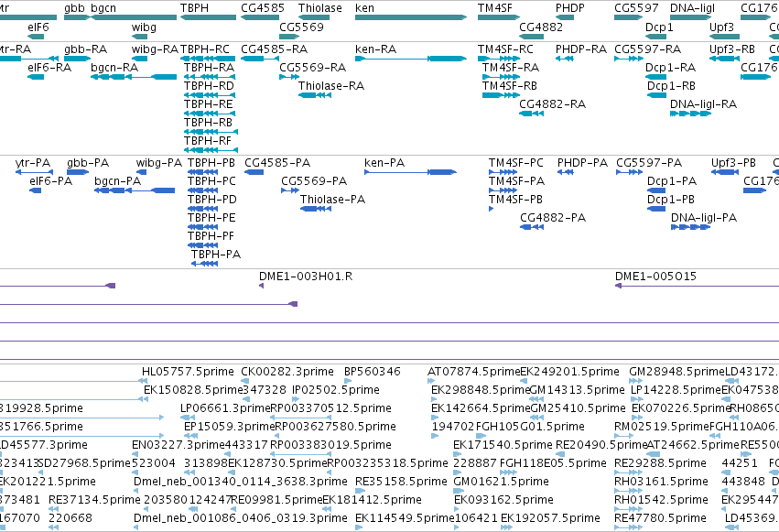Click the TBPH-RE transcript label
Screen dimensions: 779x532
pos(208,103)
